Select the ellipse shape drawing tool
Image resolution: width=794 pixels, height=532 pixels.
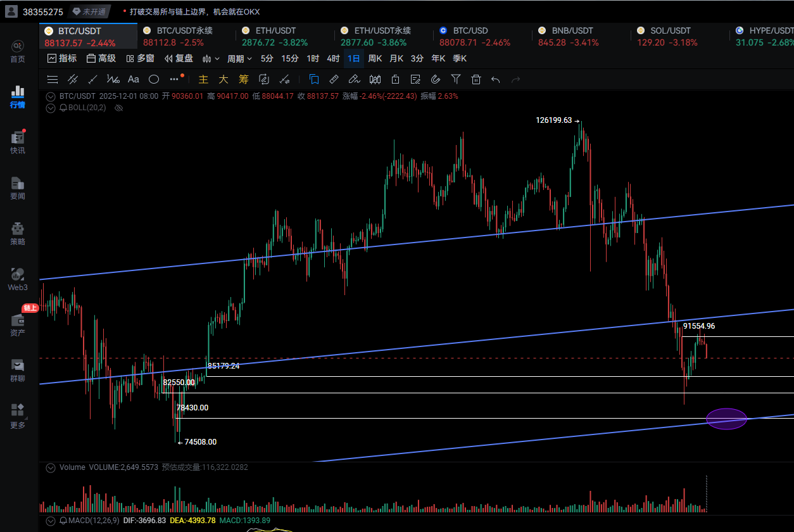[x=154, y=79]
